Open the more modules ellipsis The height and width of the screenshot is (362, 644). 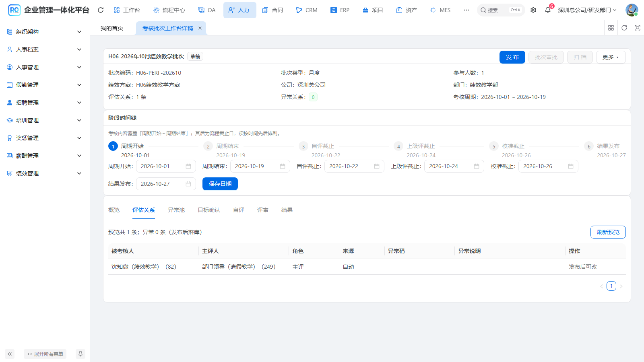coord(466,10)
